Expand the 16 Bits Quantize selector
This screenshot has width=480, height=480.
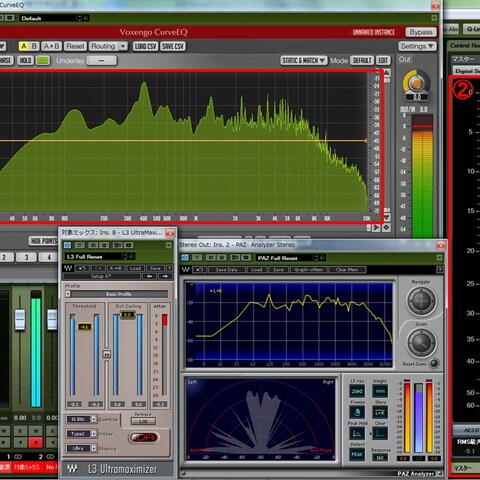[81, 419]
